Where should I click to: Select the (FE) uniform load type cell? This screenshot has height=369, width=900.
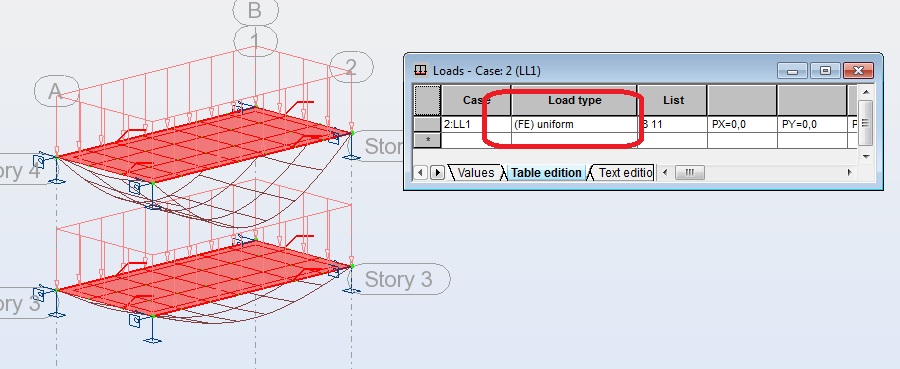[574, 124]
